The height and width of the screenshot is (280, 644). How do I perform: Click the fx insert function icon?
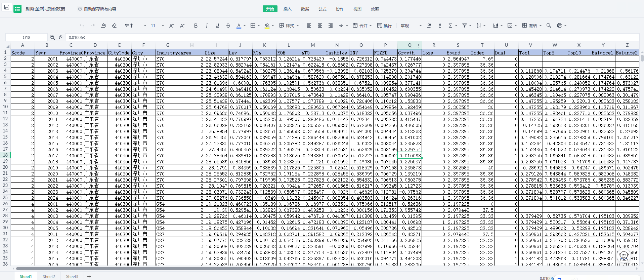point(60,37)
